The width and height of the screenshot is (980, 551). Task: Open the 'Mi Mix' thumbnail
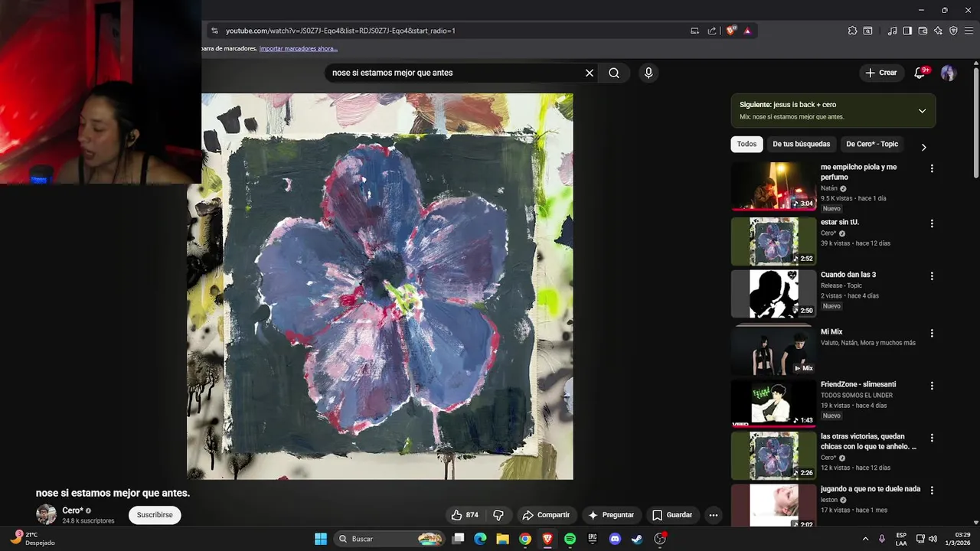coord(773,350)
